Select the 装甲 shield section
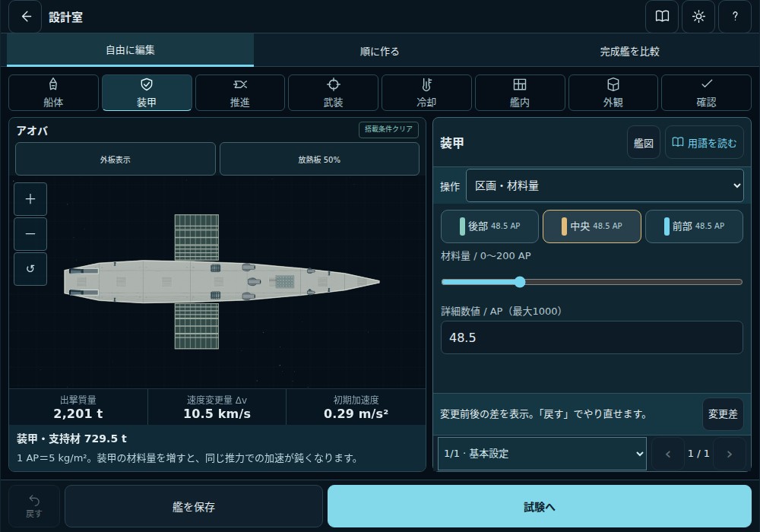The height and width of the screenshot is (532, 760). coord(147,93)
